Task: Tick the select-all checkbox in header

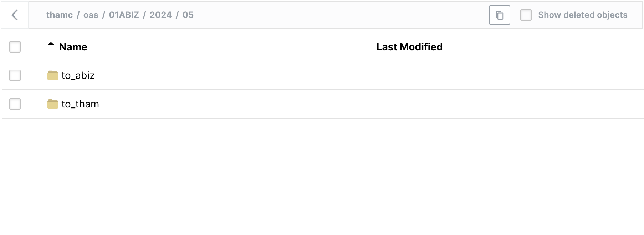Action: (x=15, y=47)
